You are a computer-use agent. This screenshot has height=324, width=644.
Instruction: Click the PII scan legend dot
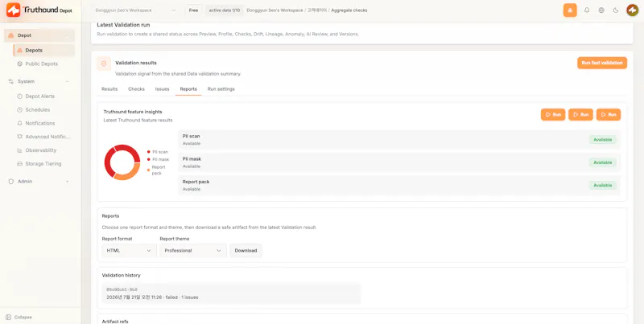pyautogui.click(x=149, y=152)
